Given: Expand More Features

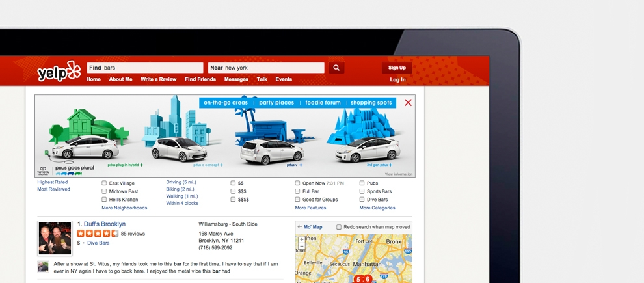Looking at the screenshot, I should 310,208.
